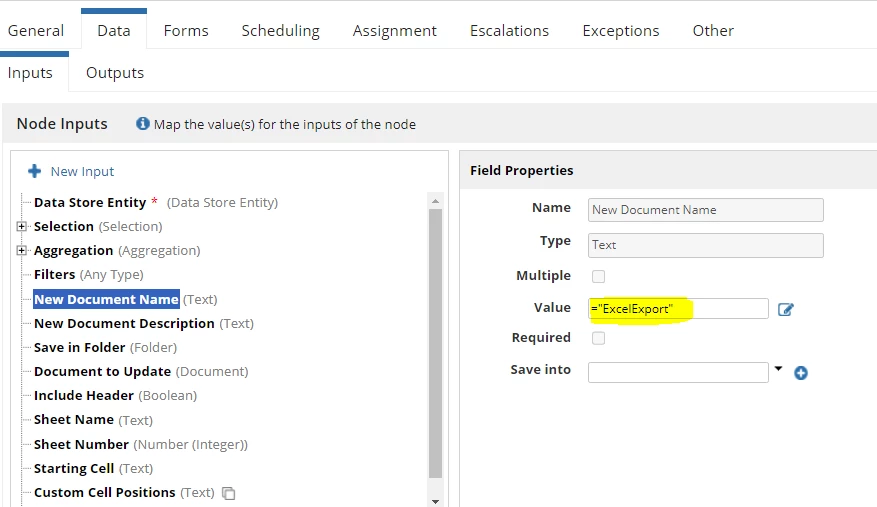Expand the Selection tree node
Image resolution: width=877 pixels, height=507 pixels.
(21, 227)
